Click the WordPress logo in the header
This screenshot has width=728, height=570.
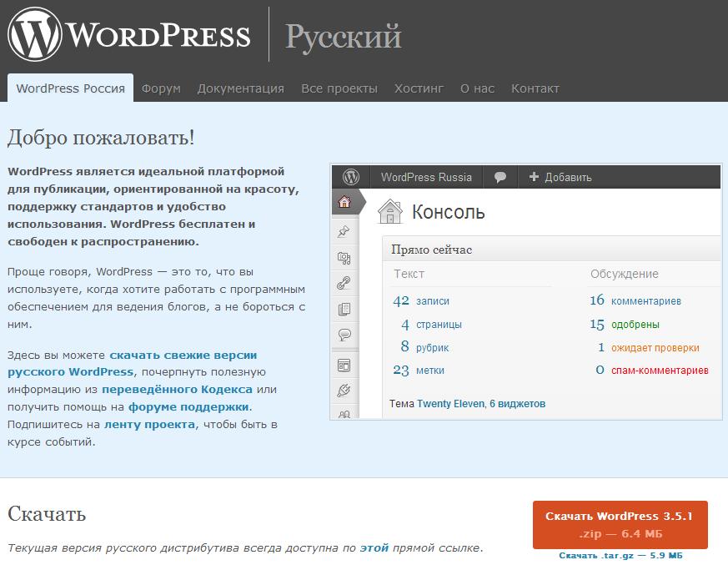(x=129, y=34)
